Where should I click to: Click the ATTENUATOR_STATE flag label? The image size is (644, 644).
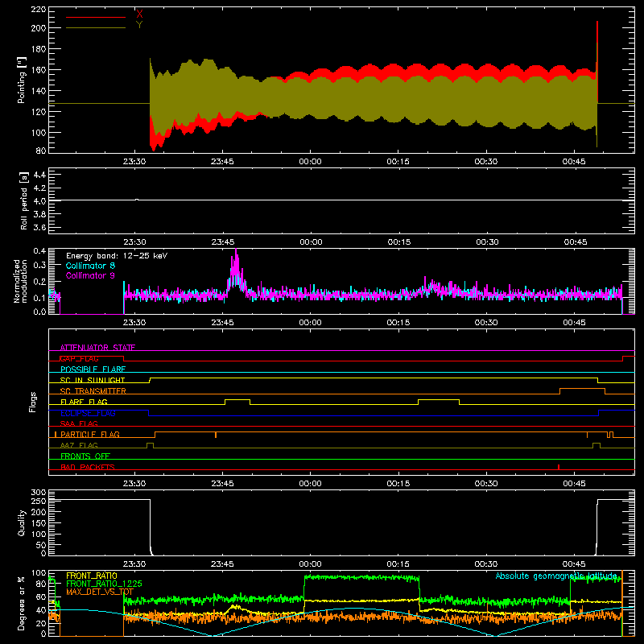[x=97, y=348]
